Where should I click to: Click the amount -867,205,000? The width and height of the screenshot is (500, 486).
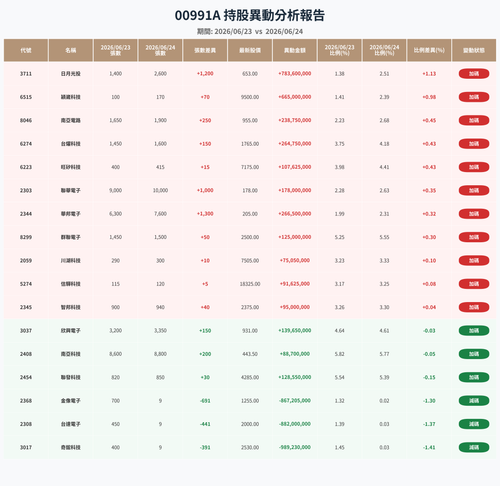[295, 401]
